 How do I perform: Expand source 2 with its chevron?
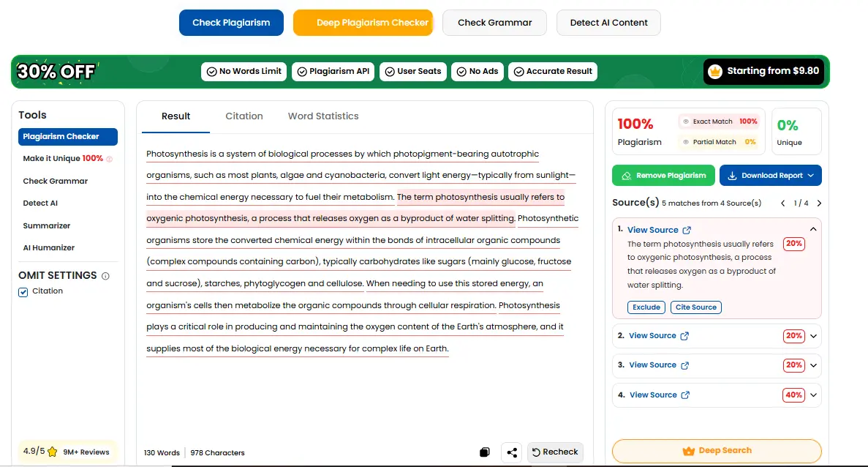813,336
